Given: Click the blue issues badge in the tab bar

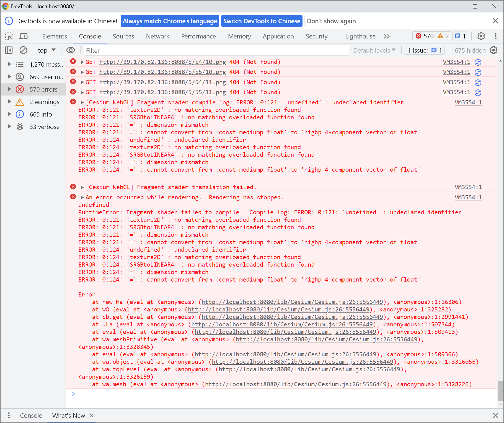Looking at the screenshot, I should 460,36.
